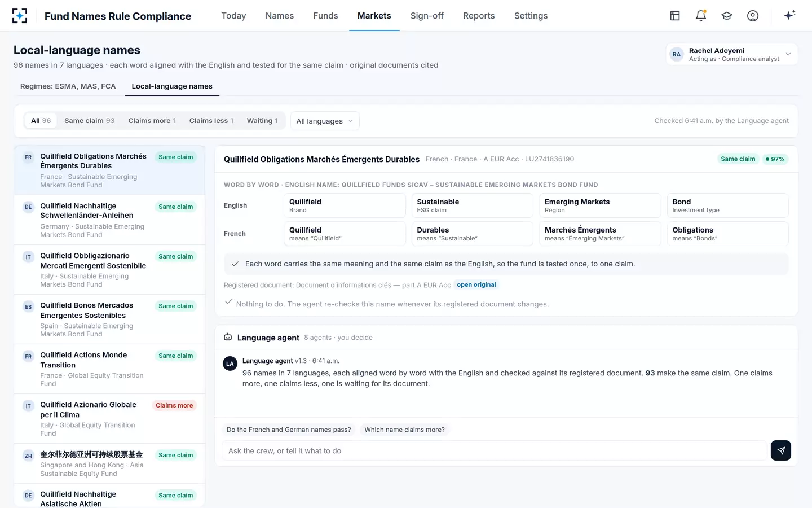Filter by Claims less 1
This screenshot has height=508, width=812.
pos(211,121)
